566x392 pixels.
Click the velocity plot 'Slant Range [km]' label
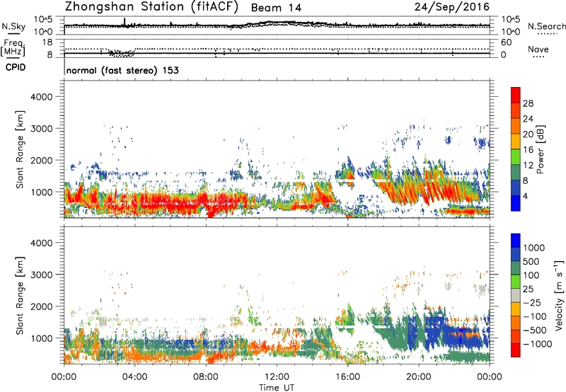(x=20, y=295)
